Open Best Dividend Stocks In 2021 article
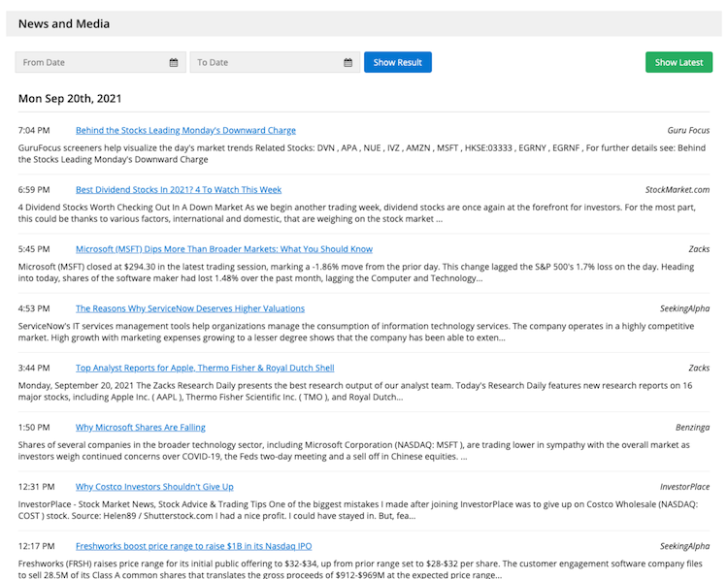The image size is (728, 579). coord(179,190)
